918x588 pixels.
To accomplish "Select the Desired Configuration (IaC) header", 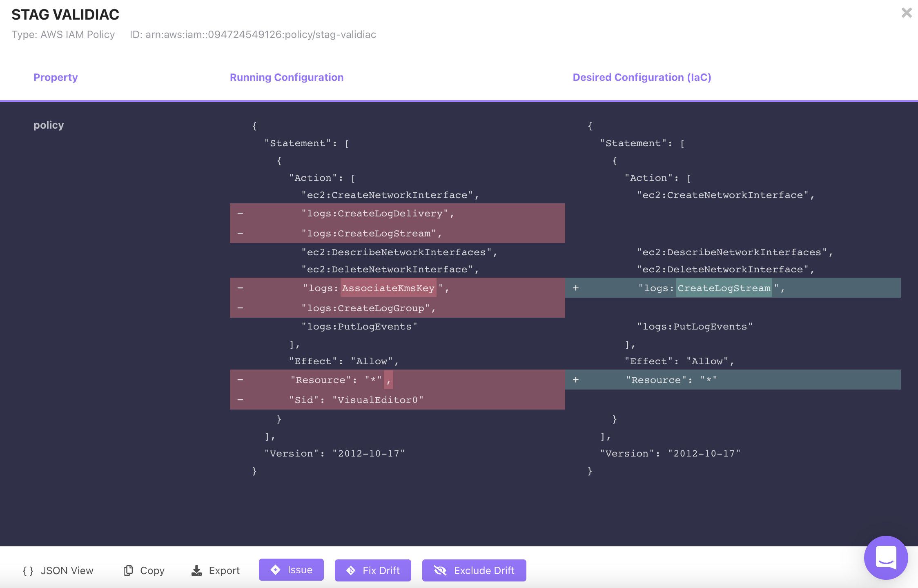I will point(642,77).
